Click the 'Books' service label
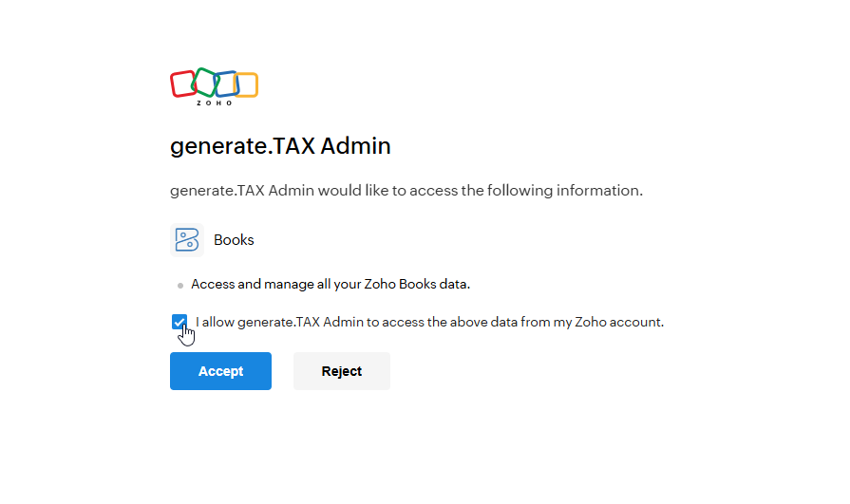 pyautogui.click(x=234, y=240)
